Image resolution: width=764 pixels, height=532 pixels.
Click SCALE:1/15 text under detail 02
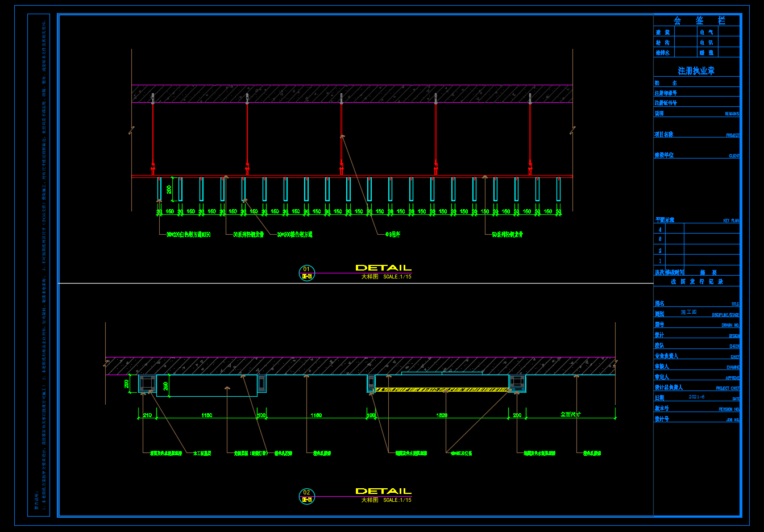pos(397,500)
